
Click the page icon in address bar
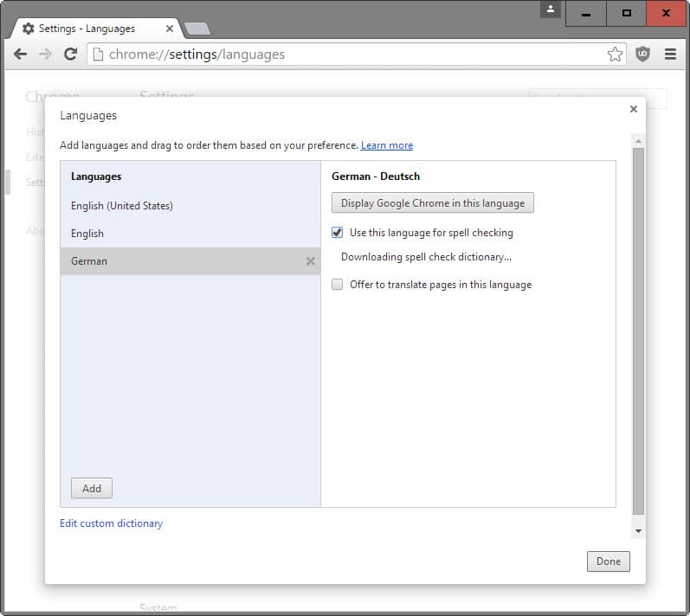(98, 55)
